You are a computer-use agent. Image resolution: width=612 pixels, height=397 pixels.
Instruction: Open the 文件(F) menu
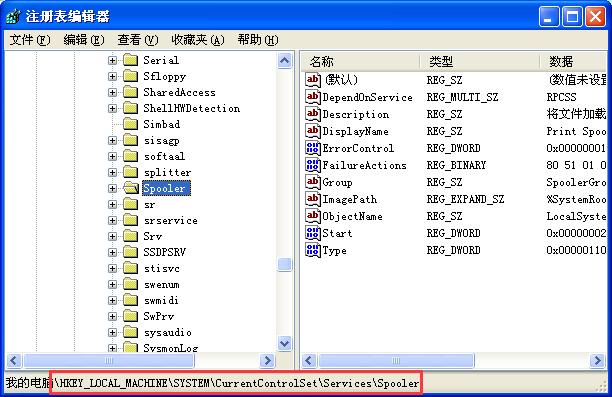tap(30, 40)
